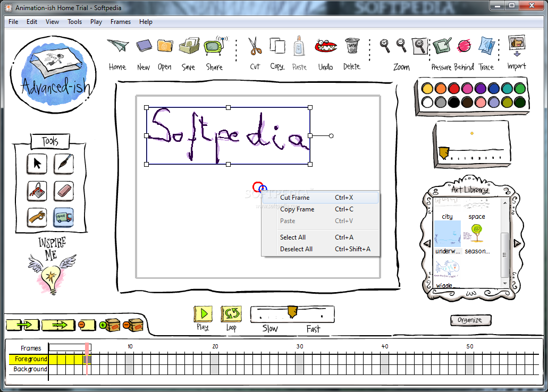Click Art Library scrollbar down arrow

[x=504, y=283]
